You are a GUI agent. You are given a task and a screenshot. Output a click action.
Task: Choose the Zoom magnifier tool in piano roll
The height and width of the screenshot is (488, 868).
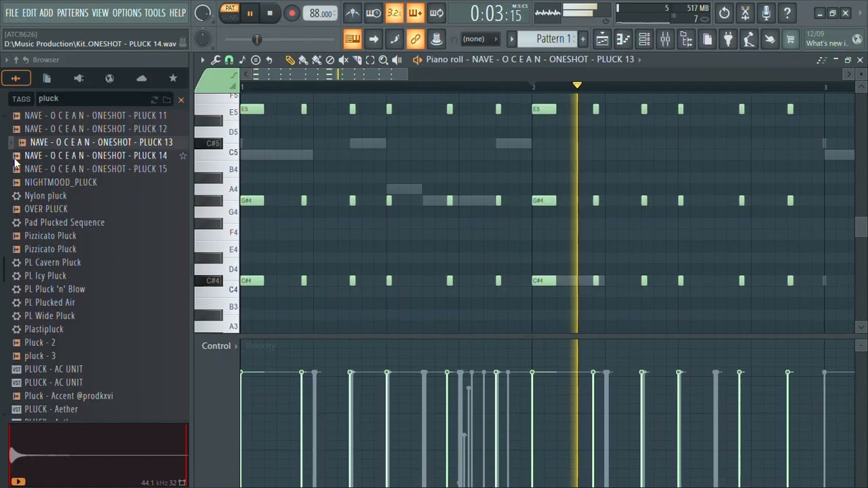(384, 60)
